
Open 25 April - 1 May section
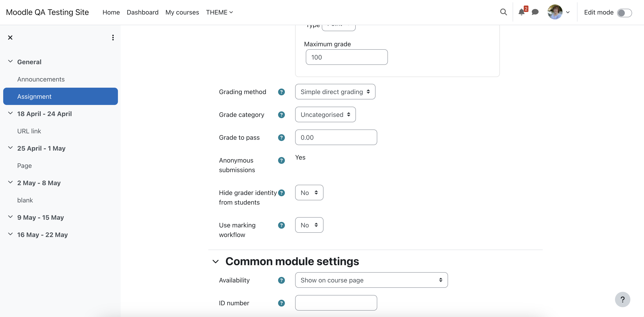coord(41,148)
